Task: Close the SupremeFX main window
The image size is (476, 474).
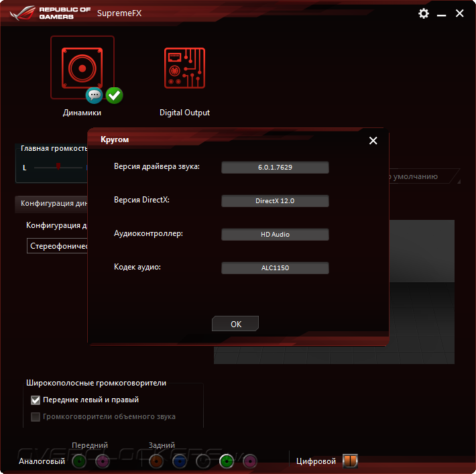Action: (460, 13)
